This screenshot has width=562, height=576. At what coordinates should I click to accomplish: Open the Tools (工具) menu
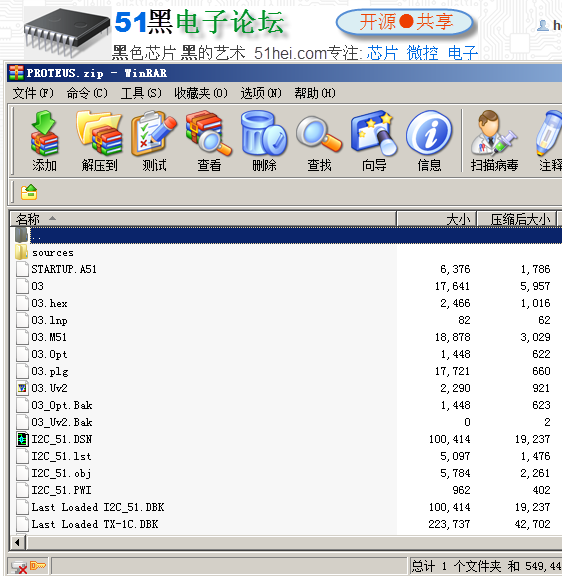coord(141,93)
